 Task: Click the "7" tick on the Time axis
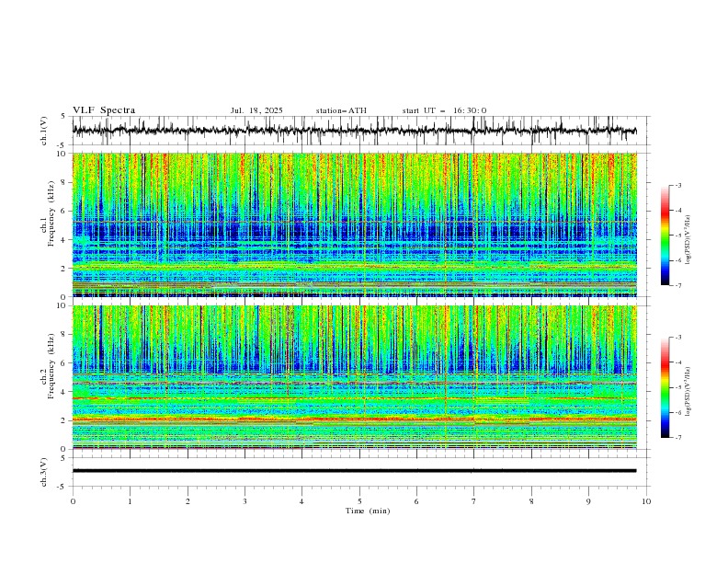(x=474, y=501)
